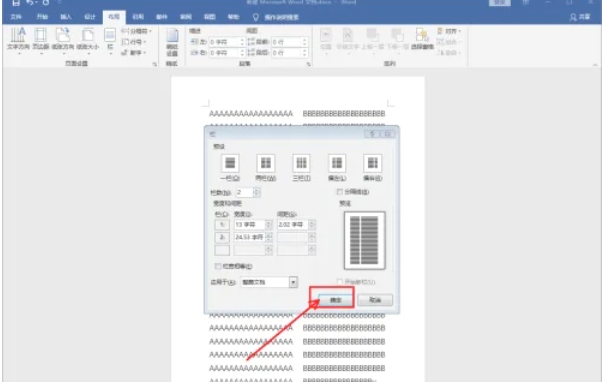The image size is (607, 382).
Task: Open the Paragraph dialog launcher
Action: coord(309,64)
